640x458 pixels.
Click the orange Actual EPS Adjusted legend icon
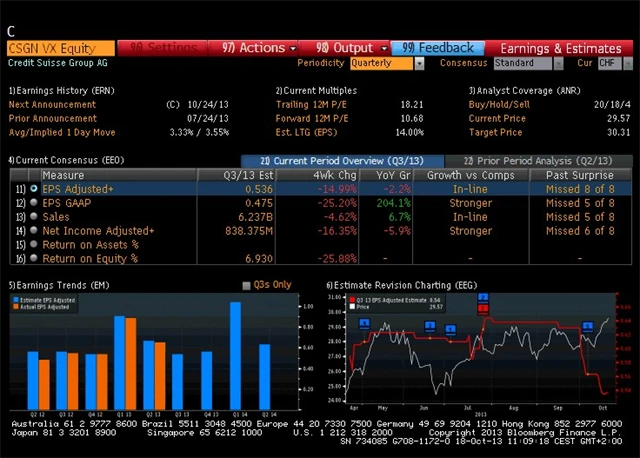click(17, 307)
